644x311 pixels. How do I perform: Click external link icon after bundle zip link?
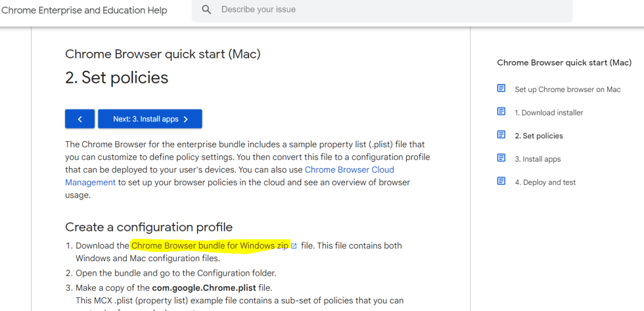294,246
